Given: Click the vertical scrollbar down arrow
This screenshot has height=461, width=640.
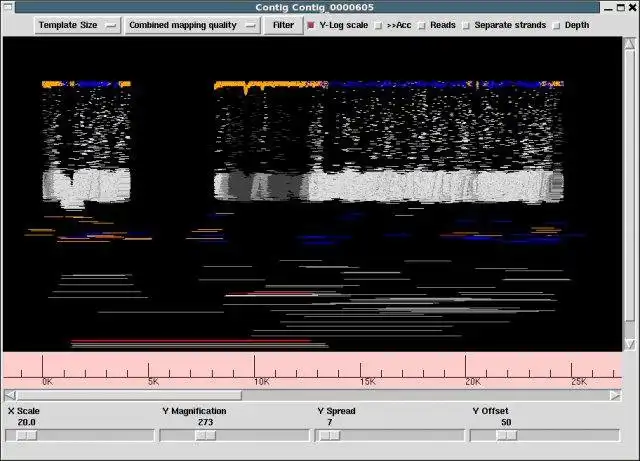Looking at the screenshot, I should [630, 344].
